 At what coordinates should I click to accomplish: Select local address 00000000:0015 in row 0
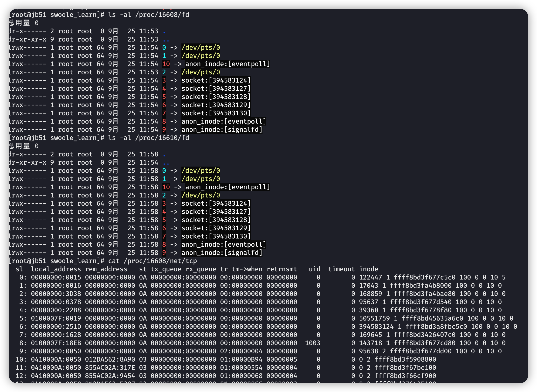coord(56,277)
